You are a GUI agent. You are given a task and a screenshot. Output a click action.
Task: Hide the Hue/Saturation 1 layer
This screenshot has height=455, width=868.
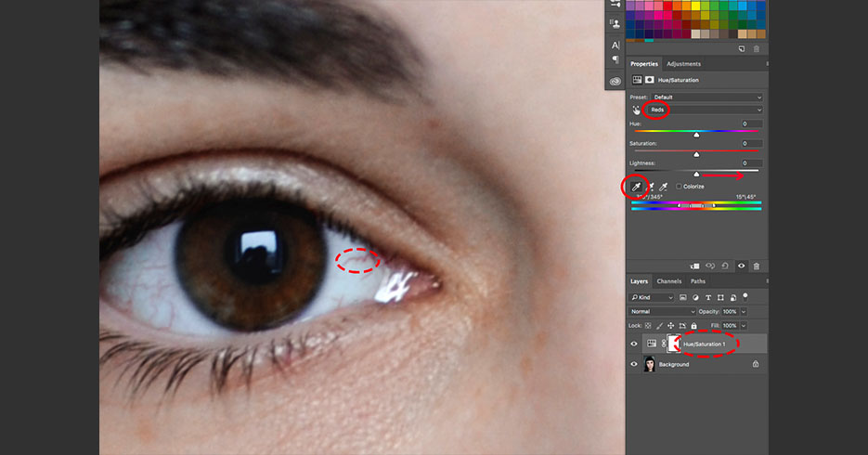point(634,344)
